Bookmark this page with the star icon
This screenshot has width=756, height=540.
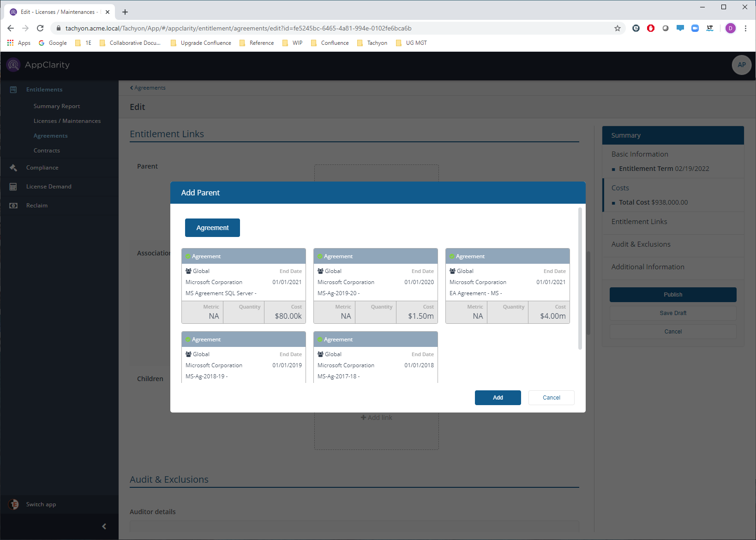[618, 28]
